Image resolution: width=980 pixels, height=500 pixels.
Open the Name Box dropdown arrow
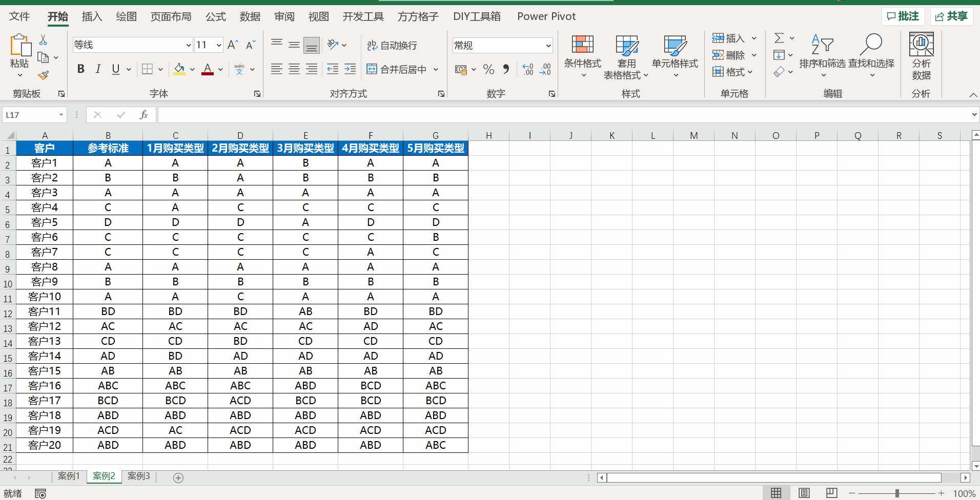pyautogui.click(x=61, y=115)
